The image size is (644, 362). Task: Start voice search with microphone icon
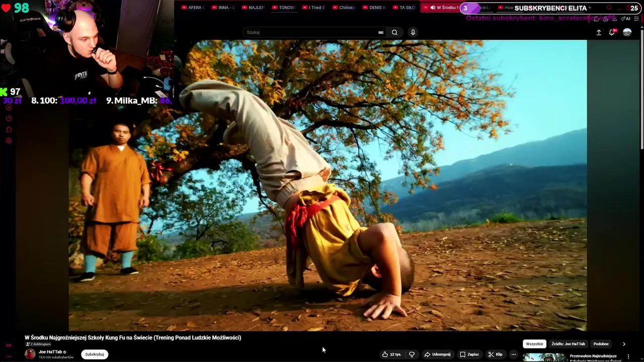tap(413, 32)
